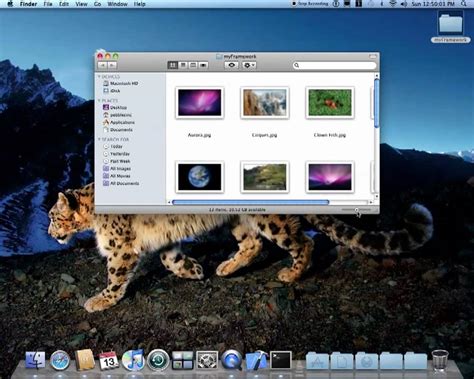The image size is (474, 379).
Task: Open Finder from the Dock
Action: click(x=36, y=360)
